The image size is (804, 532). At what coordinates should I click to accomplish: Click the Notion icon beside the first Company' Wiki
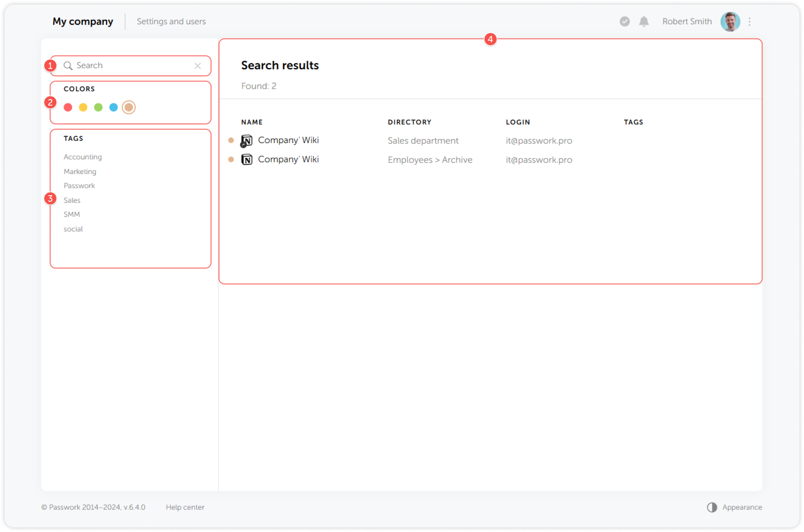(247, 140)
